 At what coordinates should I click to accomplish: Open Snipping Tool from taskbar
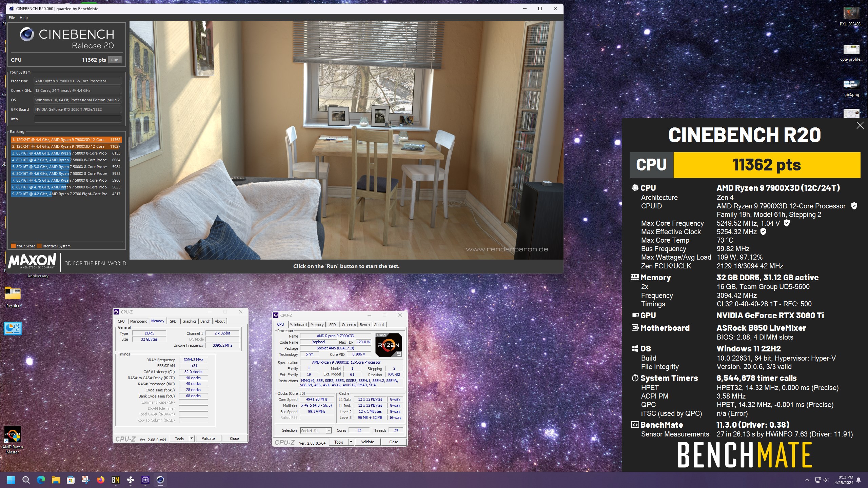pos(86,480)
